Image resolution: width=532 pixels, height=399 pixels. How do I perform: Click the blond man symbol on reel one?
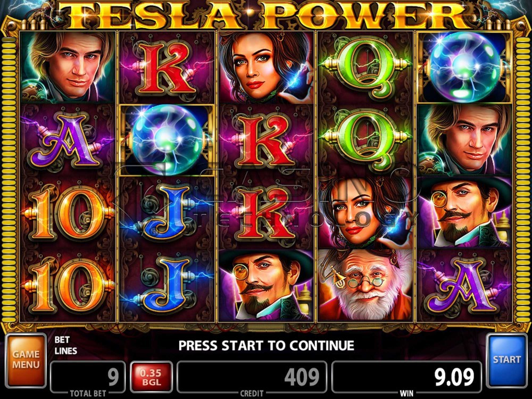pos(68,67)
